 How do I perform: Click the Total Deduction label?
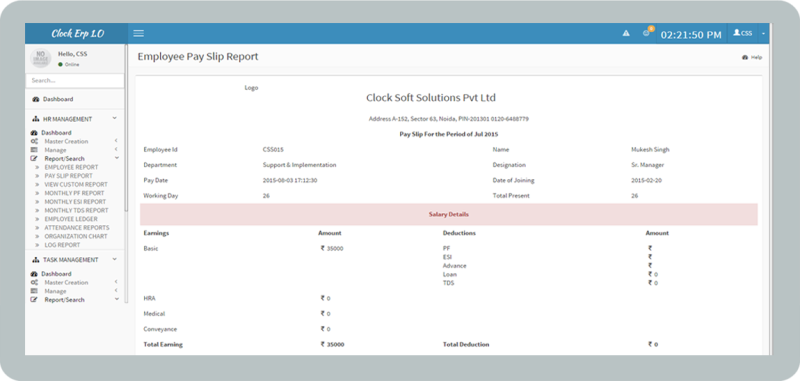[x=466, y=345]
